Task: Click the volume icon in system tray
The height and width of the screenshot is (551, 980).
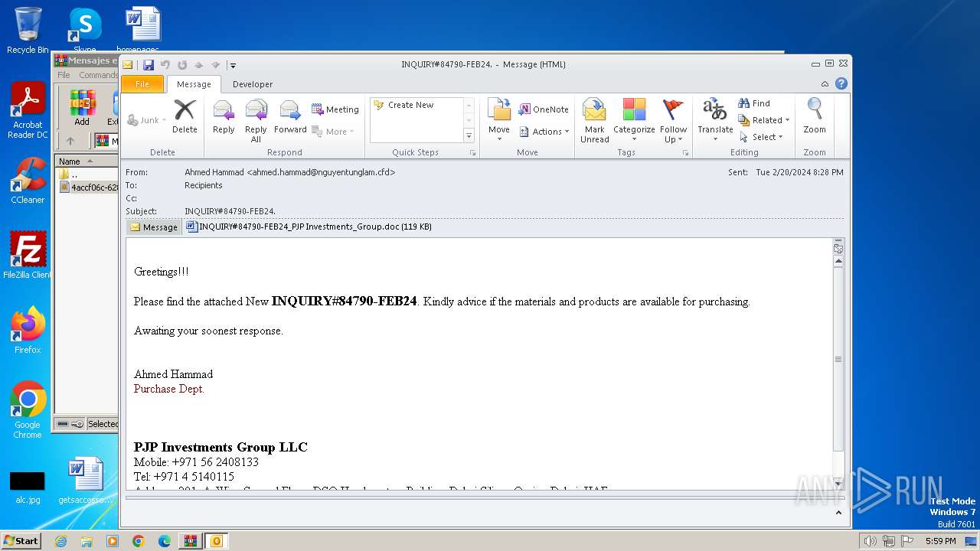Action: (870, 541)
